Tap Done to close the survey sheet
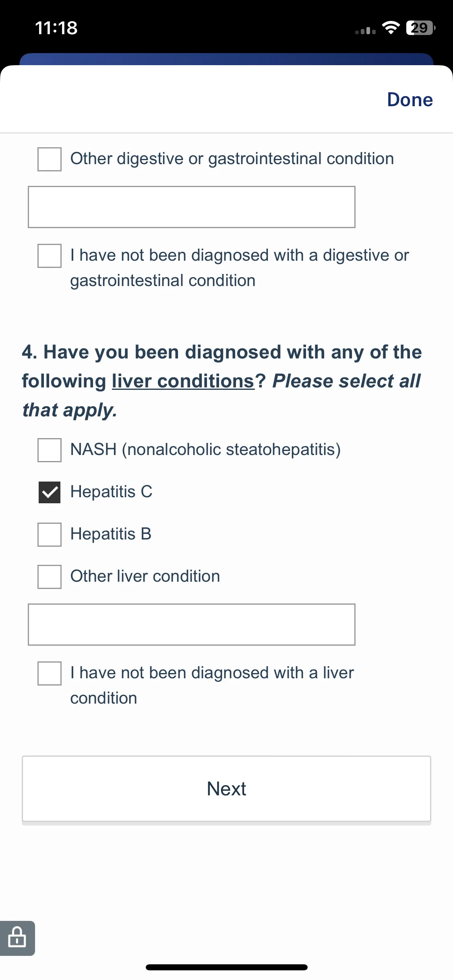The image size is (453, 980). tap(410, 99)
